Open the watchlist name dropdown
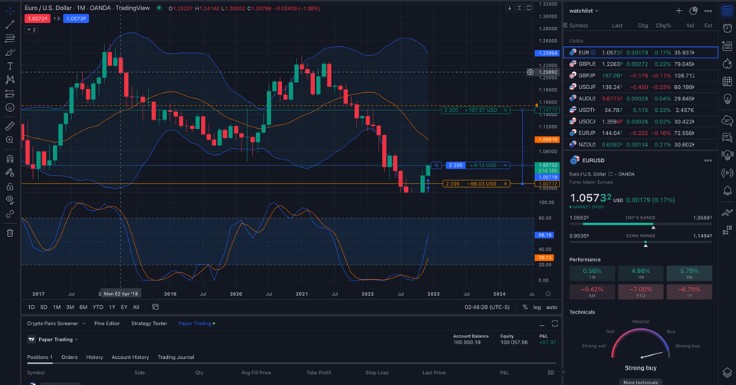The width and height of the screenshot is (736, 385). click(x=583, y=11)
